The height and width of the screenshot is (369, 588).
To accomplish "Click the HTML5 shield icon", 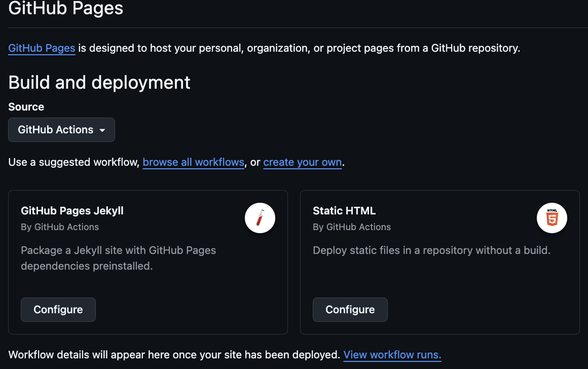I will 552,218.
